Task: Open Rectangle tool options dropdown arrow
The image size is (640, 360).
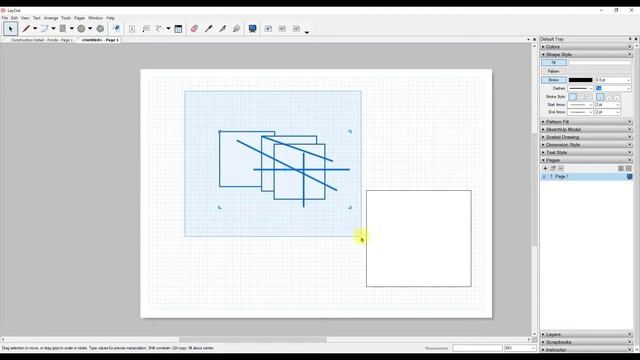Action: click(x=71, y=29)
